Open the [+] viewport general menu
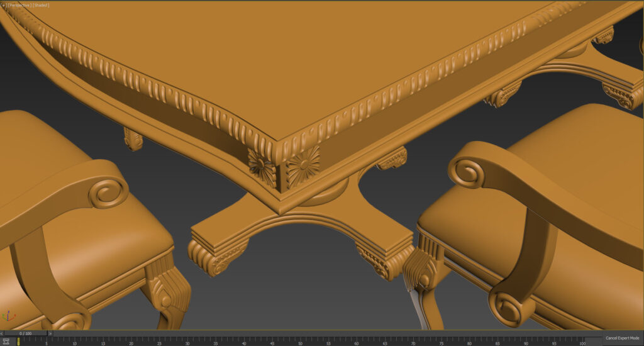The width and height of the screenshot is (644, 346). [3, 5]
